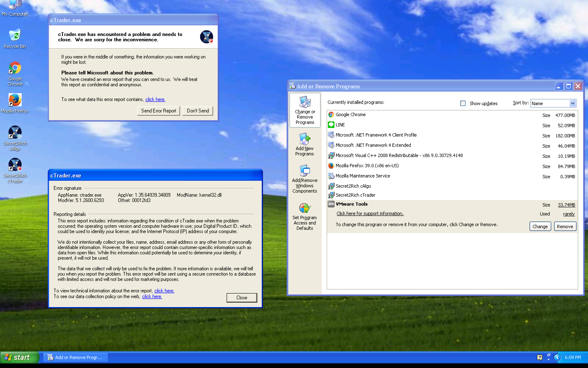
Task: Click Secret2Rich cTrader list icon
Action: coord(331,195)
